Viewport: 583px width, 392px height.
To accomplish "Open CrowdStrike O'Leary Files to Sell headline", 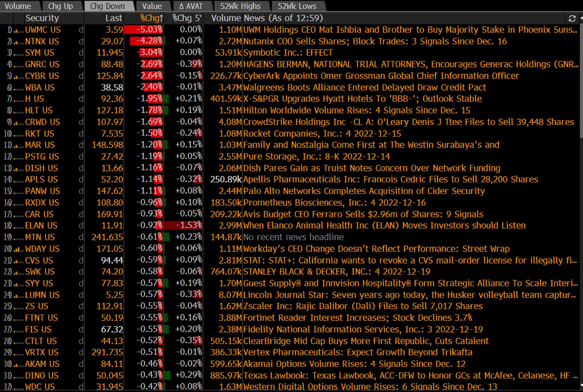I will click(x=409, y=122).
